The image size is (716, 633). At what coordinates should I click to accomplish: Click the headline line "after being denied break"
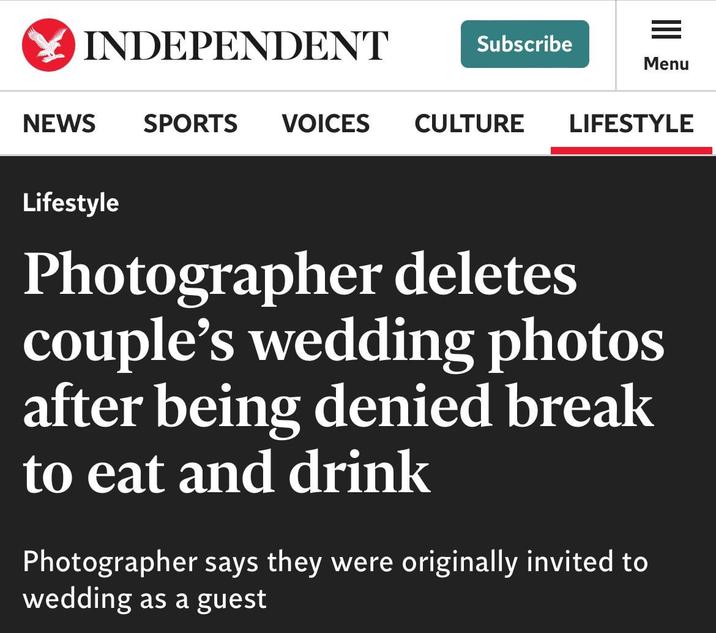[338, 407]
